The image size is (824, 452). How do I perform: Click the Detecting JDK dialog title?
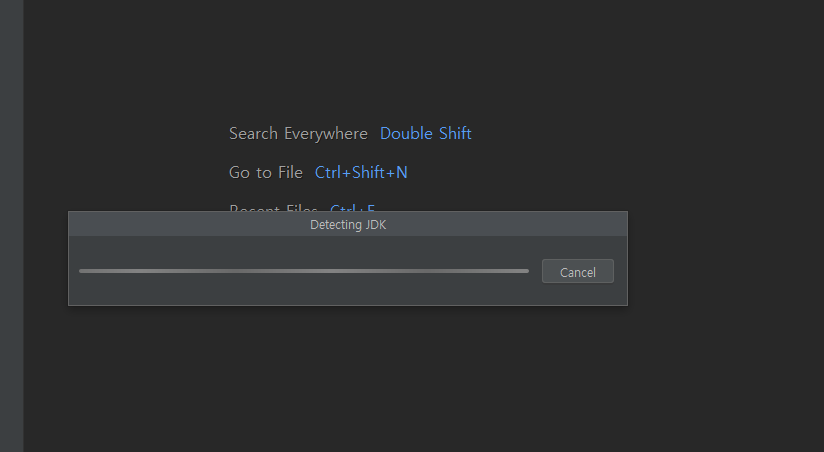[x=347, y=225]
